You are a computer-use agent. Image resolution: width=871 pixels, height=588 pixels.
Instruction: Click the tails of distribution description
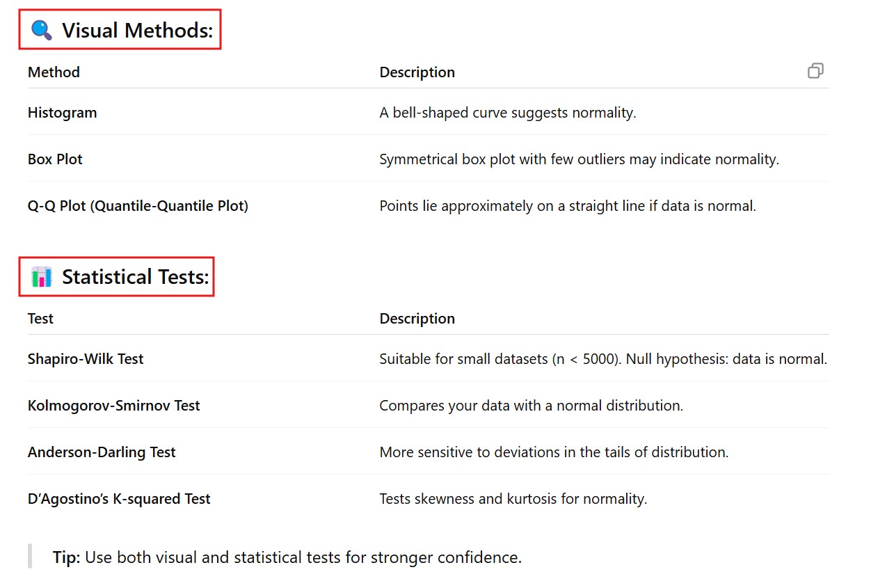[554, 452]
